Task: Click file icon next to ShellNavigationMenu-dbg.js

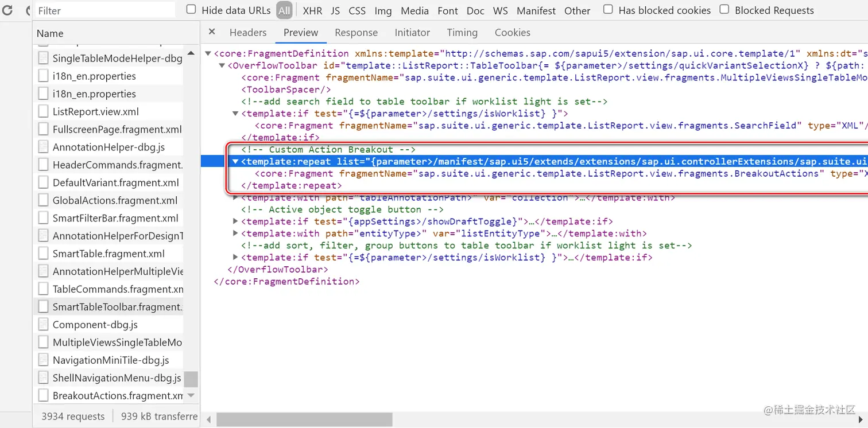Action: pos(43,378)
